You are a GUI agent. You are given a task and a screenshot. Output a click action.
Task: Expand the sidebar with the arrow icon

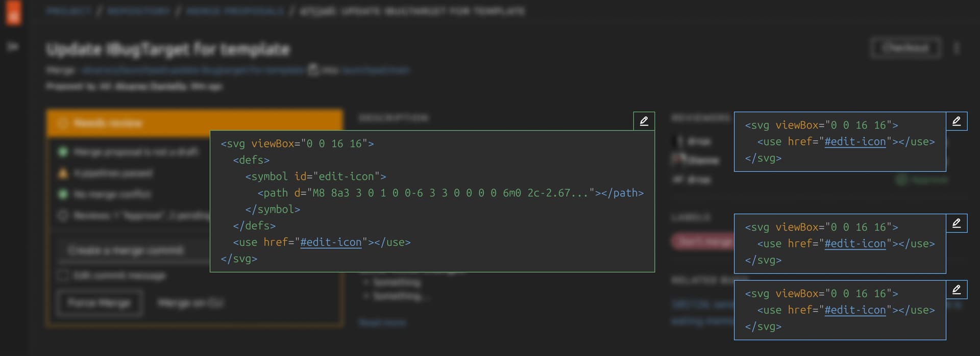13,47
